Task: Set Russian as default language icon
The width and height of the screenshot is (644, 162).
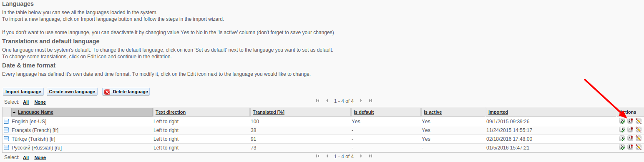Action: pyautogui.click(x=622, y=147)
